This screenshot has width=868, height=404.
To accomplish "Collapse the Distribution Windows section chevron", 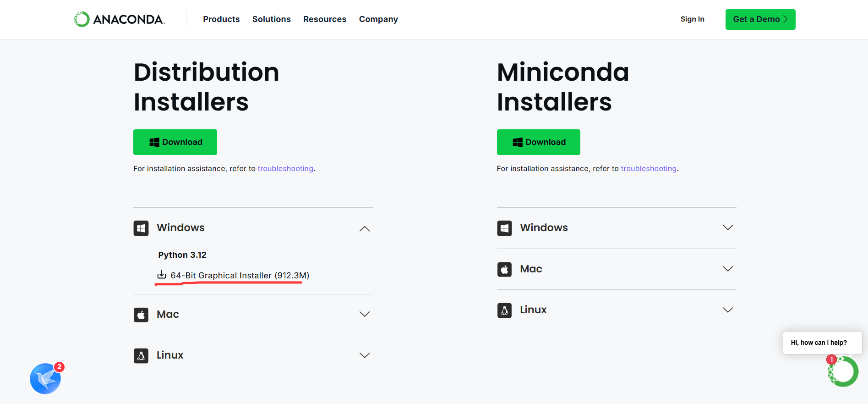I will [x=365, y=228].
